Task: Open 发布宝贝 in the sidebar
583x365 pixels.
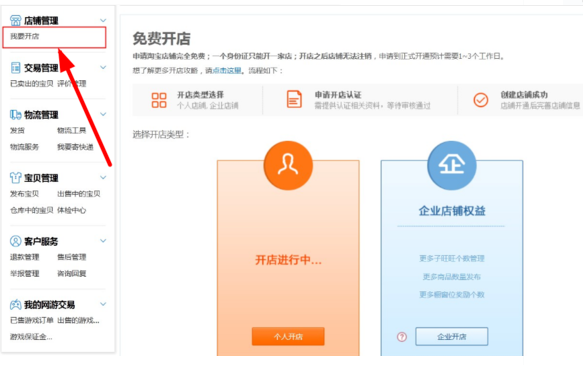Action: click(25, 194)
